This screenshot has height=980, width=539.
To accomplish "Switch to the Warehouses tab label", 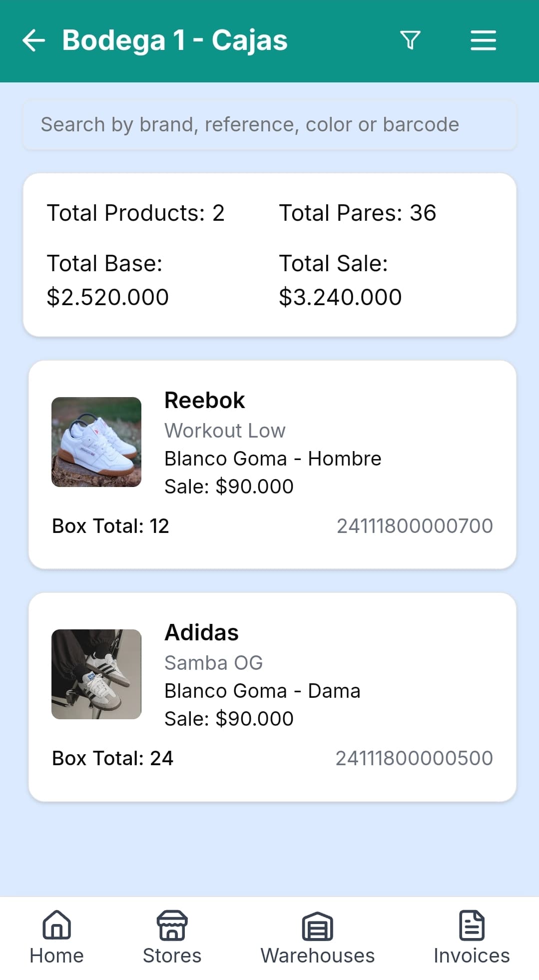I will 318,956.
